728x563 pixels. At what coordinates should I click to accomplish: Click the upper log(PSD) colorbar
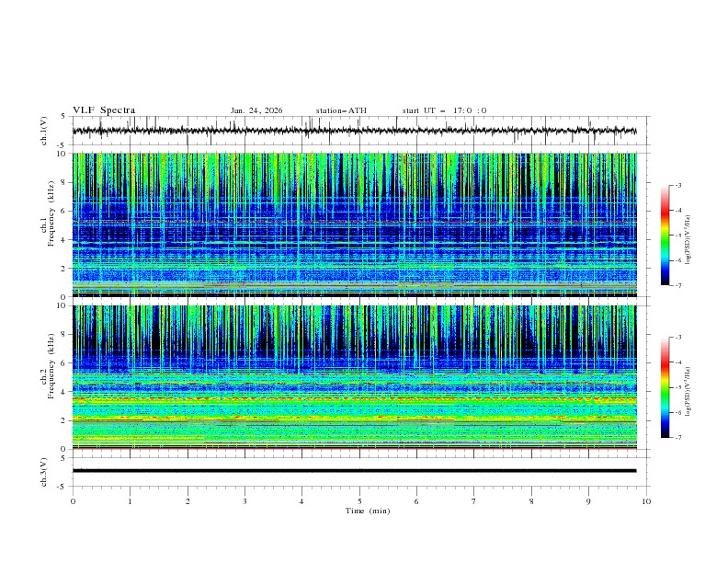[x=665, y=236]
